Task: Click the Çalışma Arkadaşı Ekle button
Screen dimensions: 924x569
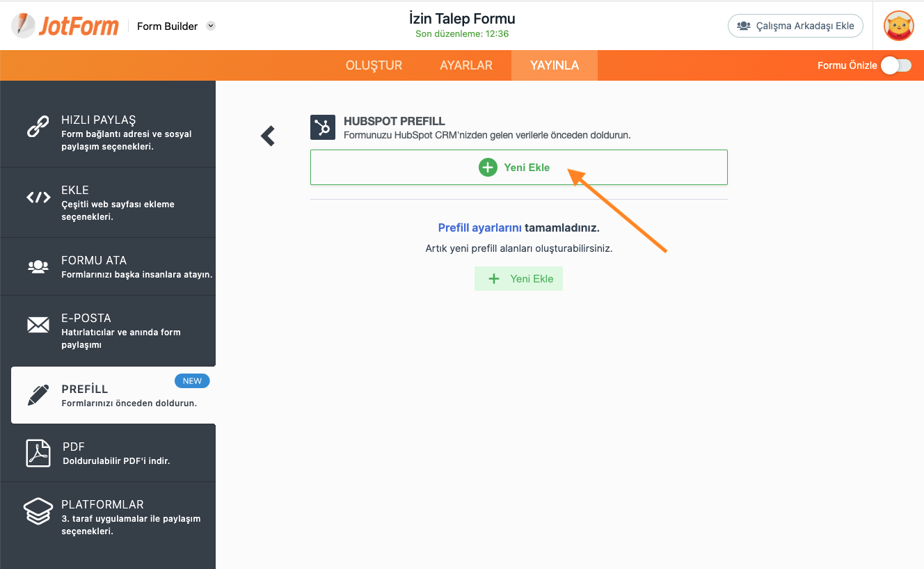Action: pyautogui.click(x=795, y=26)
